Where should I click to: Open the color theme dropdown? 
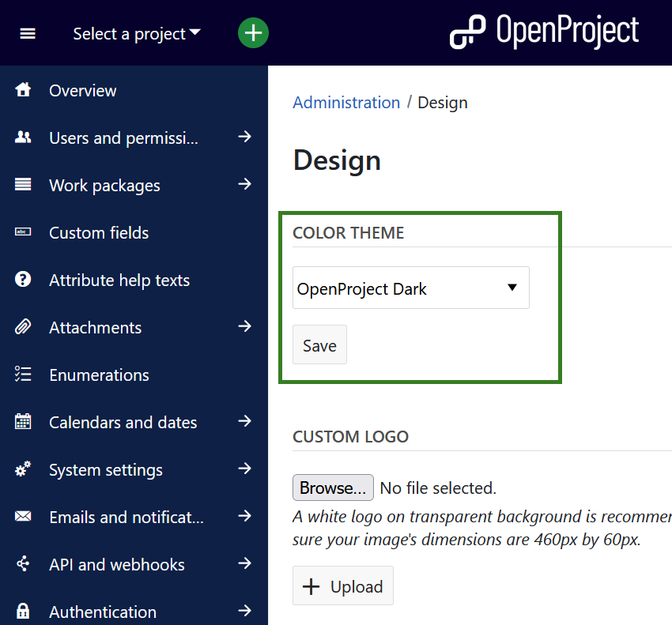tap(410, 288)
